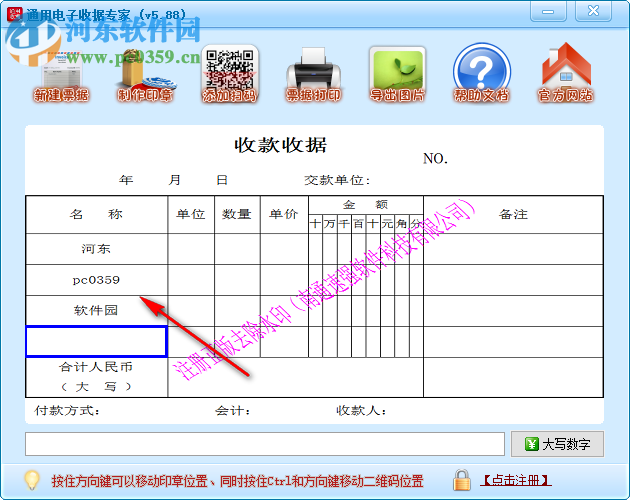Click the 合计人民币 total label
Image resolution: width=630 pixels, height=500 pixels.
(x=96, y=367)
